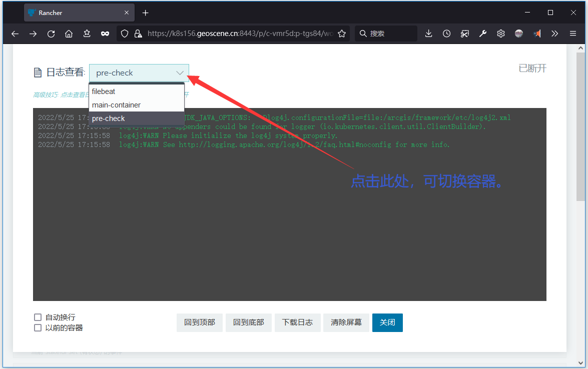Open the Firefox hamburger menu

[572, 33]
